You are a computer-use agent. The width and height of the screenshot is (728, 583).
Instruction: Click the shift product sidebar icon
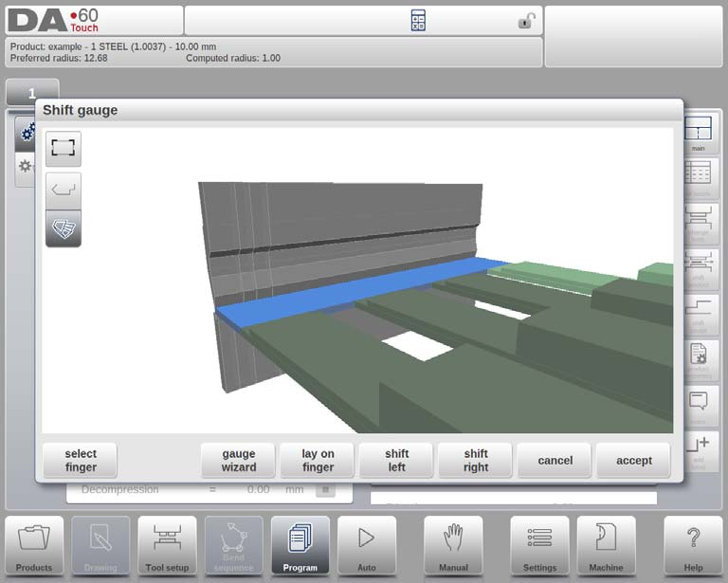pos(699,269)
